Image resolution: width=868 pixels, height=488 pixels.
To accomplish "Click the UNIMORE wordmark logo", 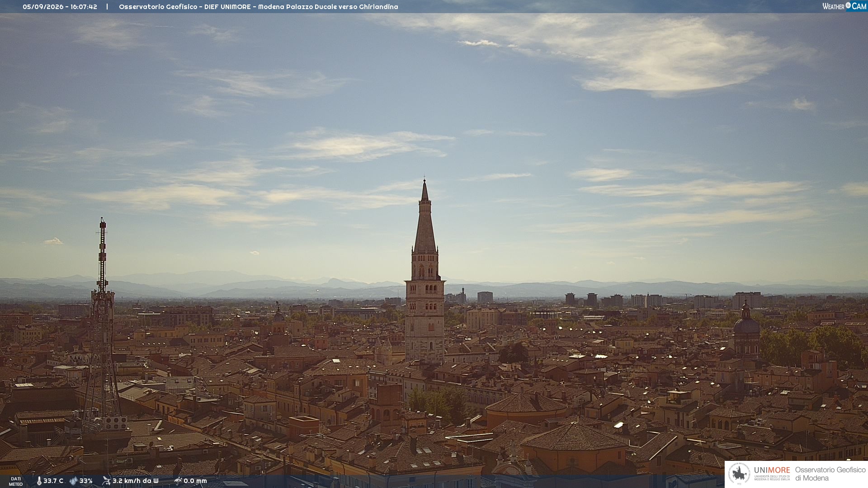I will point(772,473).
